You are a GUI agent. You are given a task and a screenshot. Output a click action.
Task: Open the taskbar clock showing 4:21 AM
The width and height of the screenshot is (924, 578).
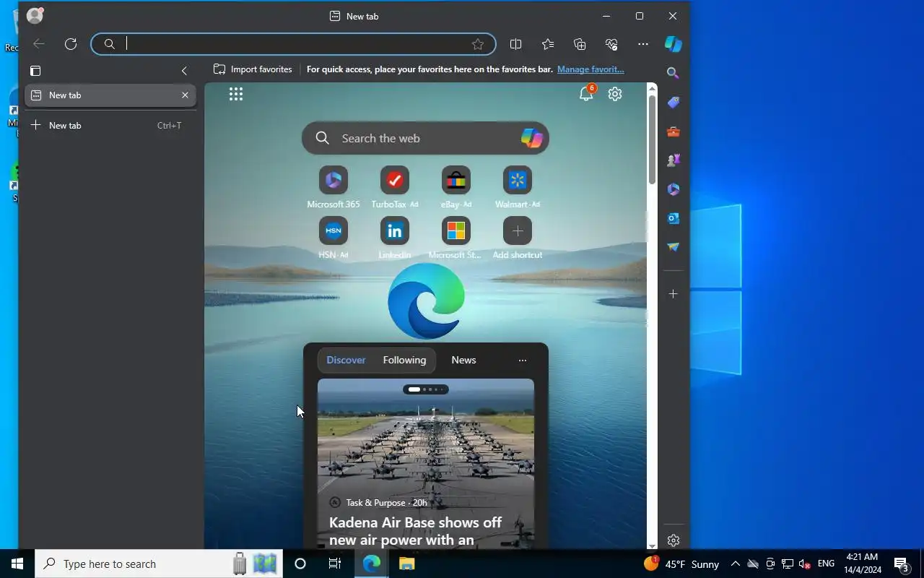861,564
